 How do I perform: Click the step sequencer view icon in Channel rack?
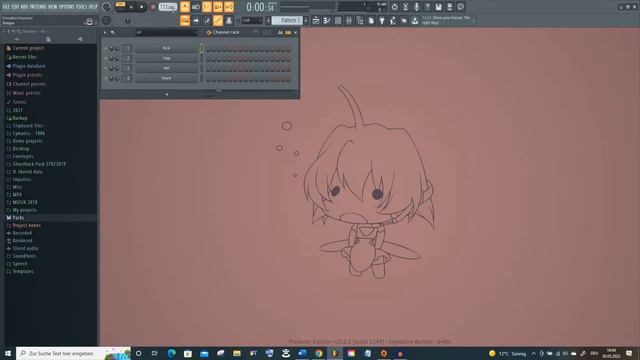tap(288, 32)
